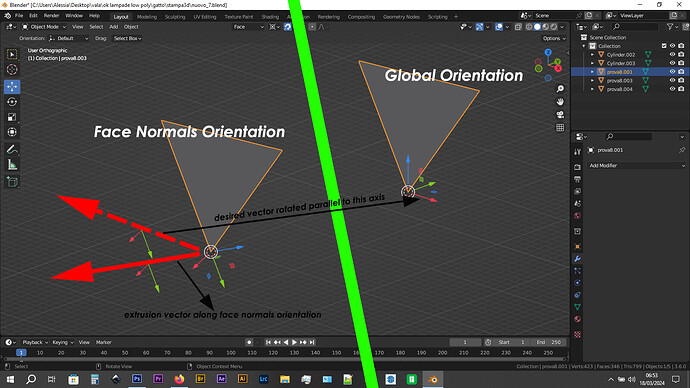This screenshot has height=388, width=690.
Task: Expand the Cylinder.002 outliner item
Action: tap(592, 55)
